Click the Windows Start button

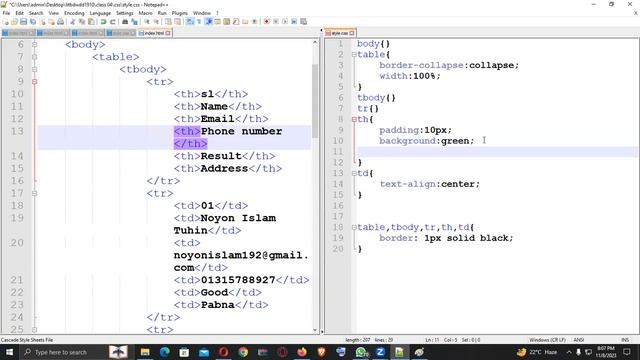click(9, 352)
